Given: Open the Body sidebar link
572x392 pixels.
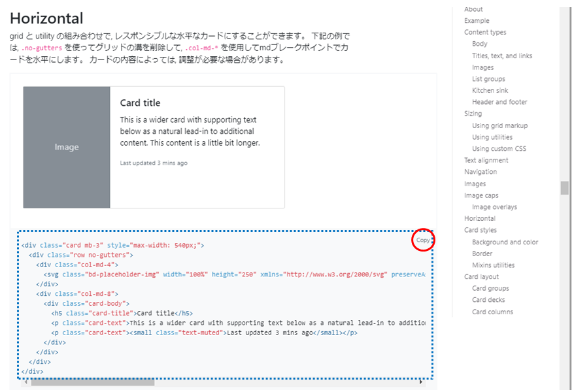Looking at the screenshot, I should click(x=480, y=44).
